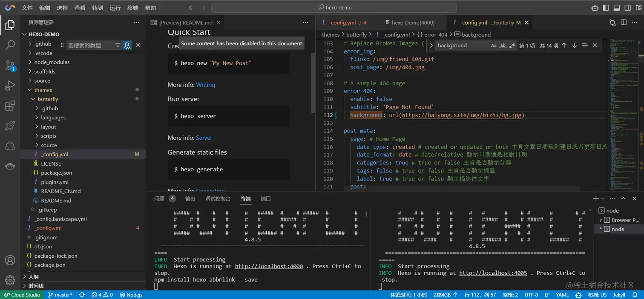Open the Extensions view
644x299 pixels.
[x=10, y=106]
